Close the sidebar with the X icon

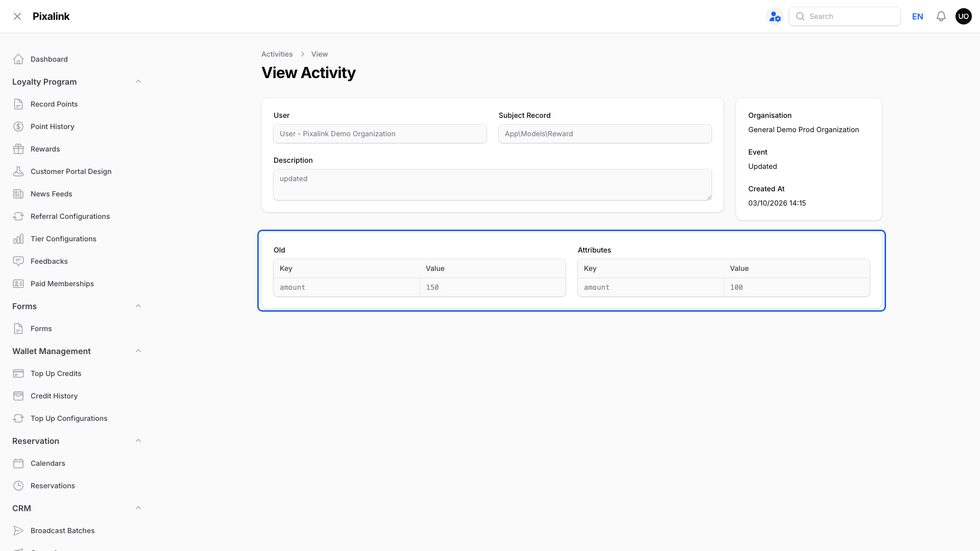point(17,16)
